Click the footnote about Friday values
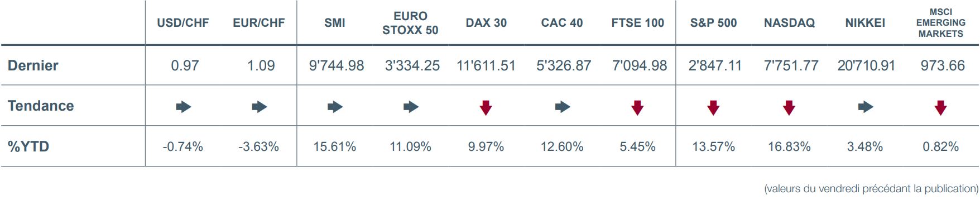Viewport: 980px width, 209px height. pyautogui.click(x=871, y=189)
